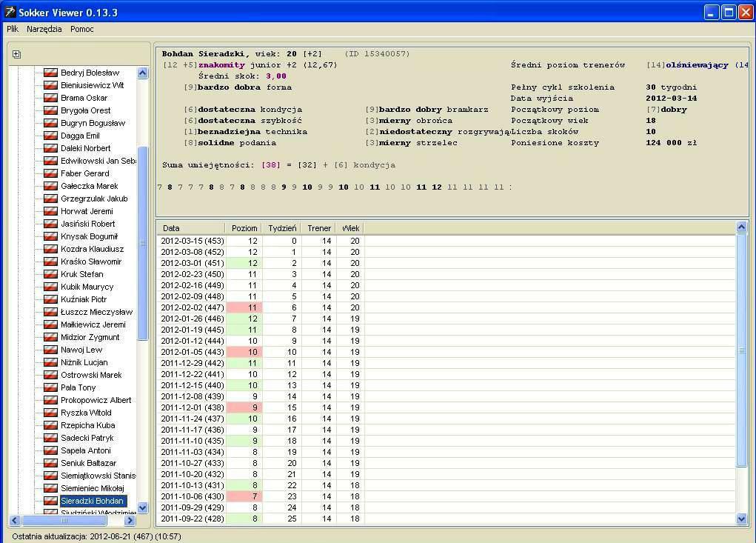Select player Ostrowski Marek
Screen dimensions: 756x543
[x=91, y=375]
